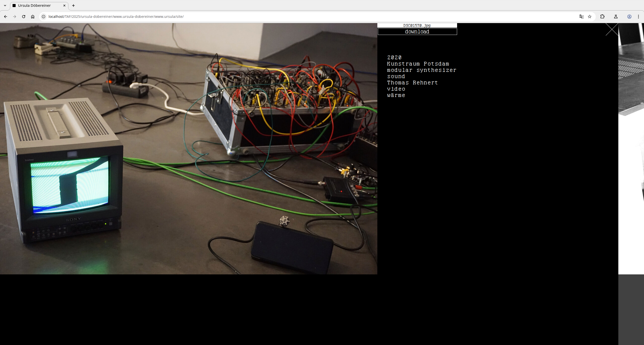Open the site information icon in address bar
Image resolution: width=644 pixels, height=345 pixels.
(x=44, y=17)
